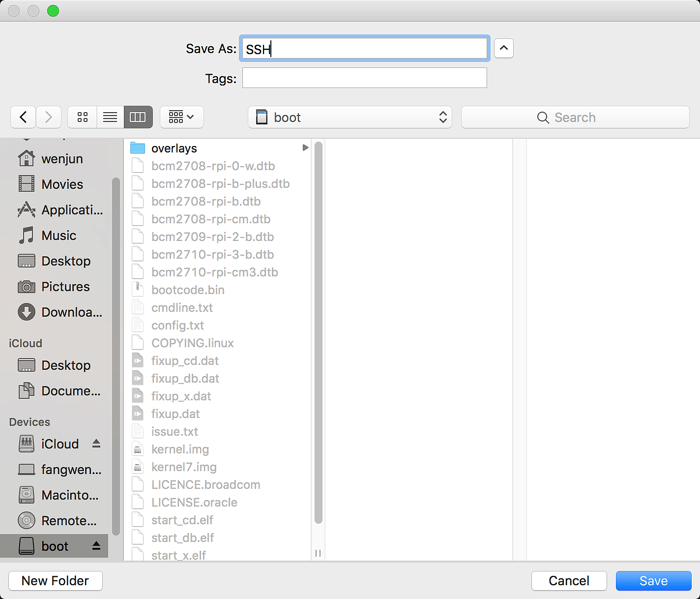Image resolution: width=700 pixels, height=599 pixels.
Task: Open Applications from the sidebar
Action: 72,210
